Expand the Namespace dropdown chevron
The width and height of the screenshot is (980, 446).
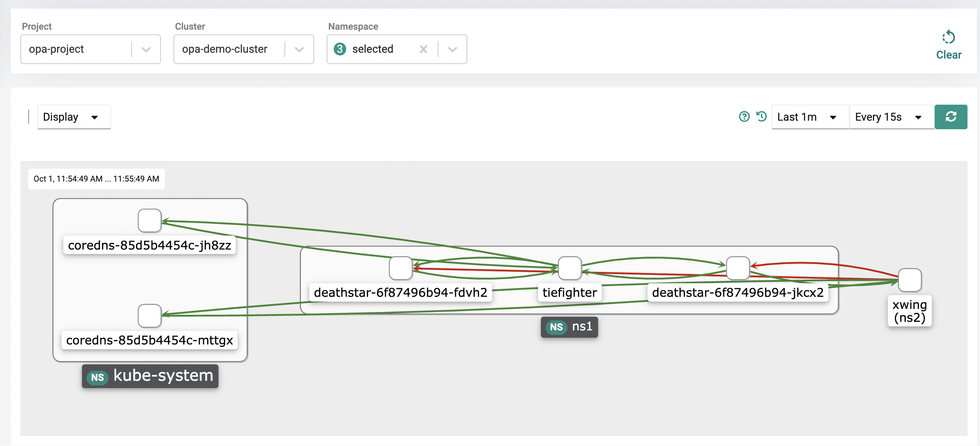pos(452,50)
